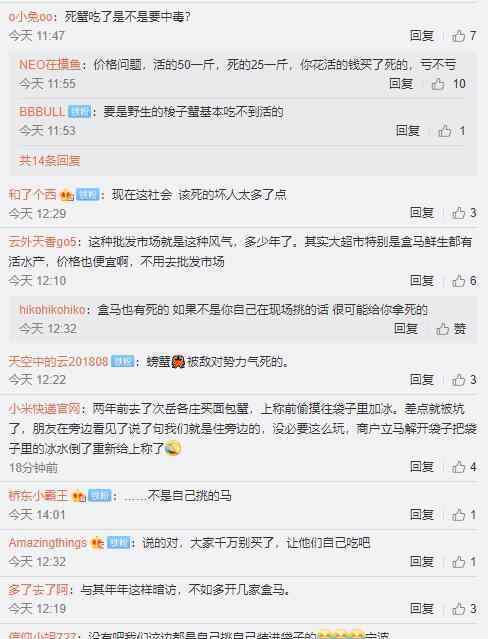The width and height of the screenshot is (488, 639).
Task: Open user profile o小兔oo
Action: coord(31,17)
